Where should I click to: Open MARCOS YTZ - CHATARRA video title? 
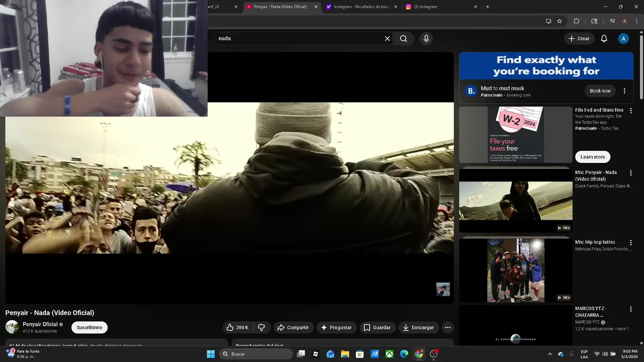pyautogui.click(x=591, y=312)
